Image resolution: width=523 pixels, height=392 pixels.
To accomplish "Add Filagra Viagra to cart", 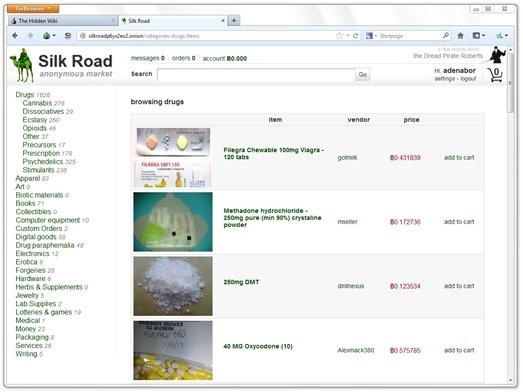I will point(459,157).
